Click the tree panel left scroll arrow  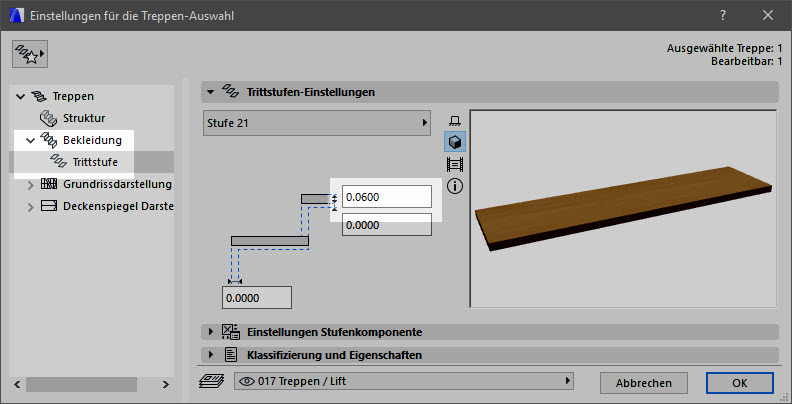(18, 384)
